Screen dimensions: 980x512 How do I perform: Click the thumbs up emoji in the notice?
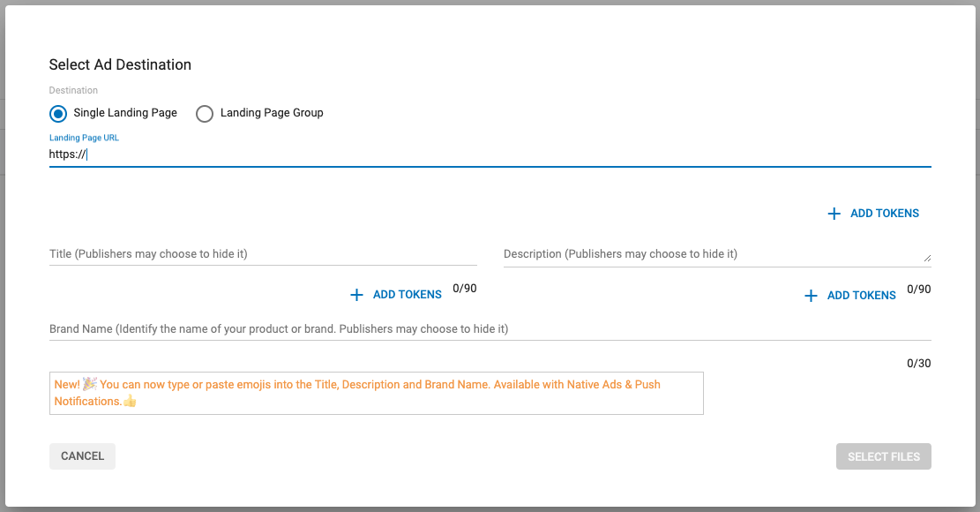coord(130,401)
